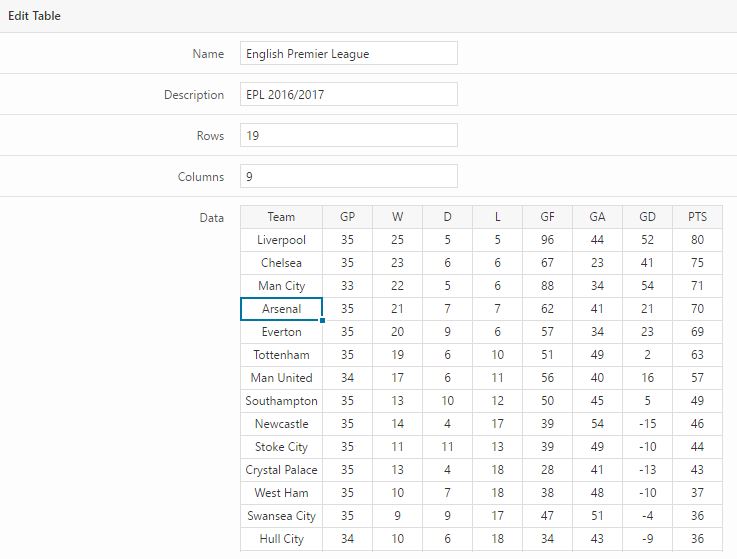Click the Rows number field
The height and width of the screenshot is (559, 737).
click(x=348, y=136)
